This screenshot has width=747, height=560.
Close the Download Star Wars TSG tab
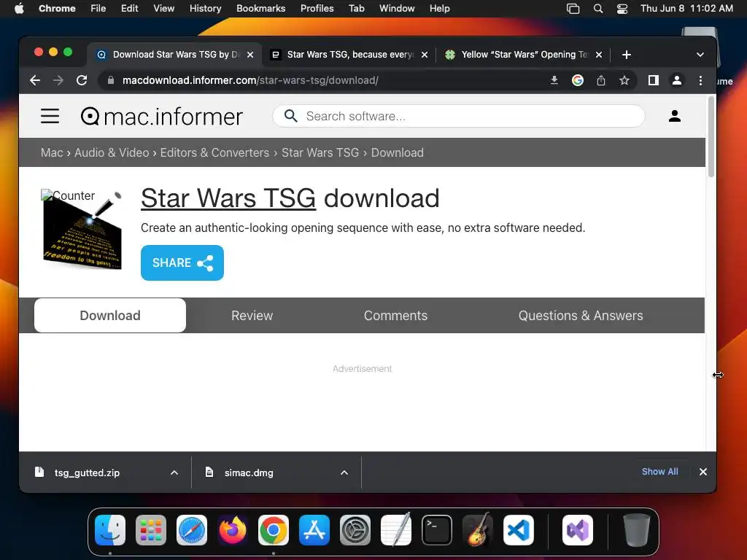pos(250,55)
